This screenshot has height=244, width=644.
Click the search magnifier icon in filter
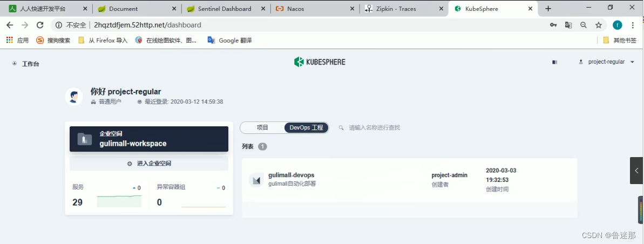[x=341, y=128]
